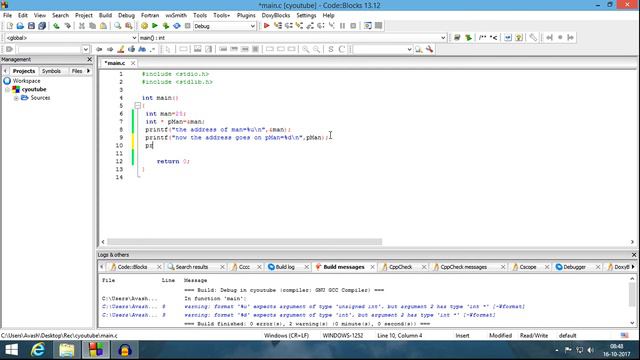Click the Abort build icon
Image resolution: width=640 pixels, height=360 pixels.
tap(187, 26)
